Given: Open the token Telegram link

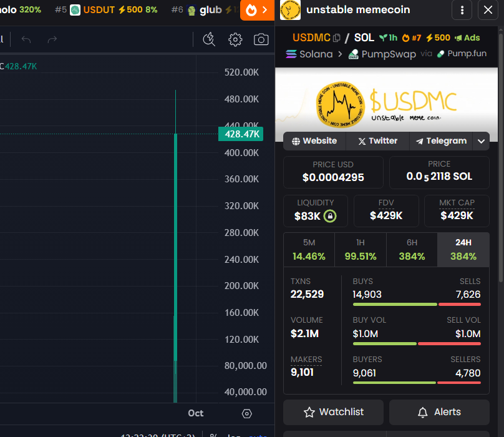Looking at the screenshot, I should [x=442, y=141].
